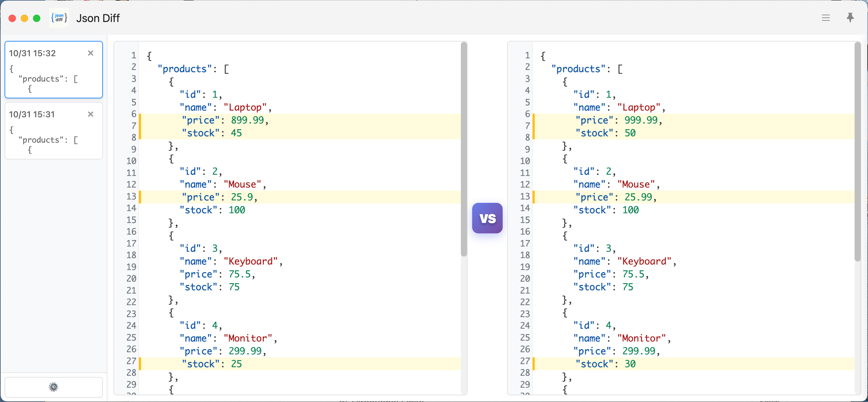Click the right editor vertical scrollbar

857,152
